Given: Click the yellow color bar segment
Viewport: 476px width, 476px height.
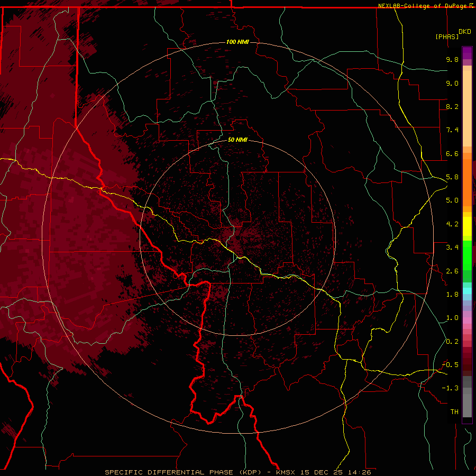Looking at the screenshot, I should (x=467, y=226).
